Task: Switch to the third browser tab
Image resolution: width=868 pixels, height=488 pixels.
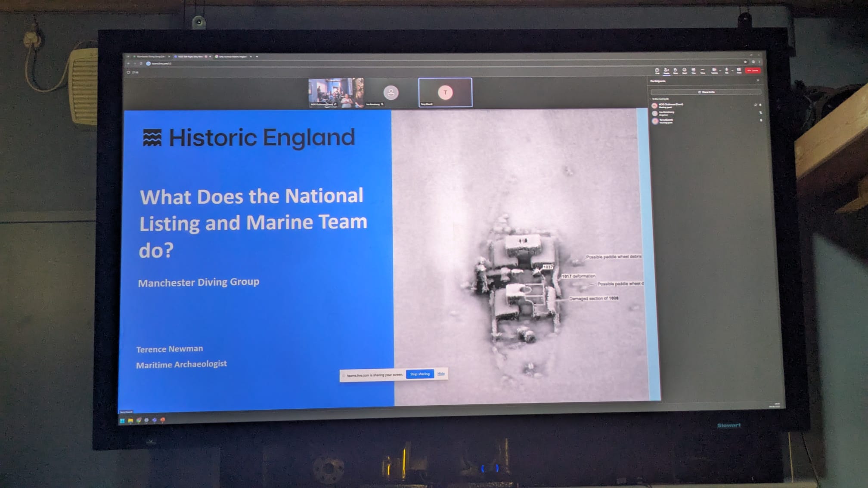Action: click(233, 56)
